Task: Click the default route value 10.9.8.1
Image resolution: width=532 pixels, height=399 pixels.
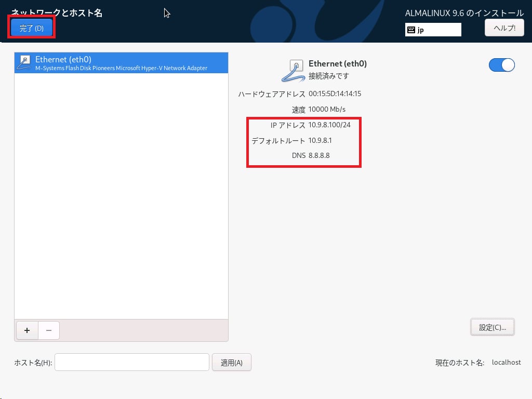Action: [x=320, y=140]
